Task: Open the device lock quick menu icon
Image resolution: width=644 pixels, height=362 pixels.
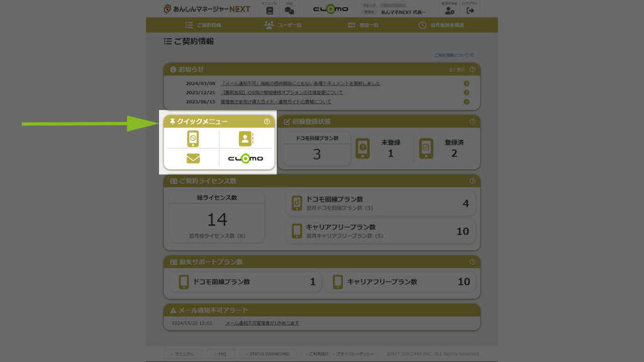Action: pyautogui.click(x=193, y=139)
